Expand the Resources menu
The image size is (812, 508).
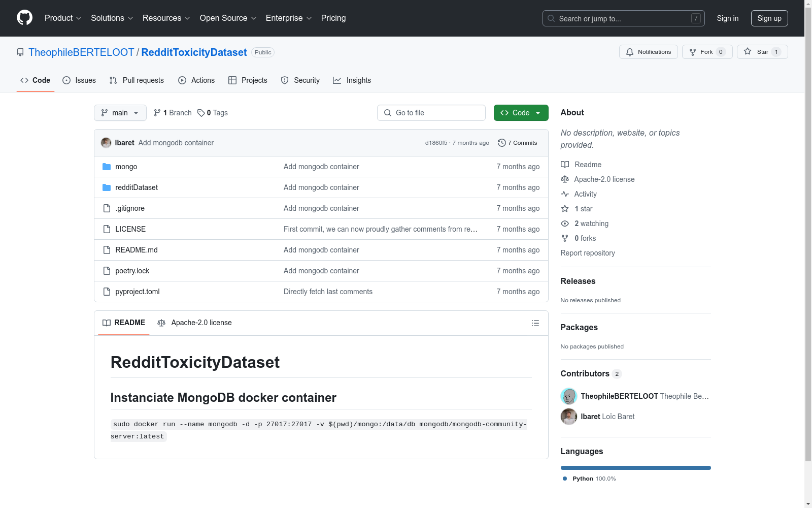[166, 18]
